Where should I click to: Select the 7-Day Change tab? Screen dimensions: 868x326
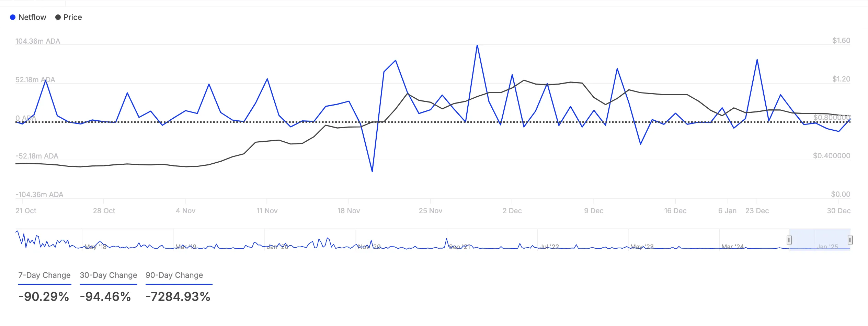pos(44,275)
